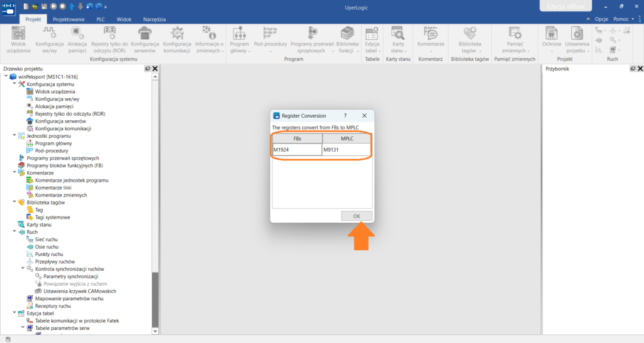Click the Edycja offline status button

[x=565, y=6]
